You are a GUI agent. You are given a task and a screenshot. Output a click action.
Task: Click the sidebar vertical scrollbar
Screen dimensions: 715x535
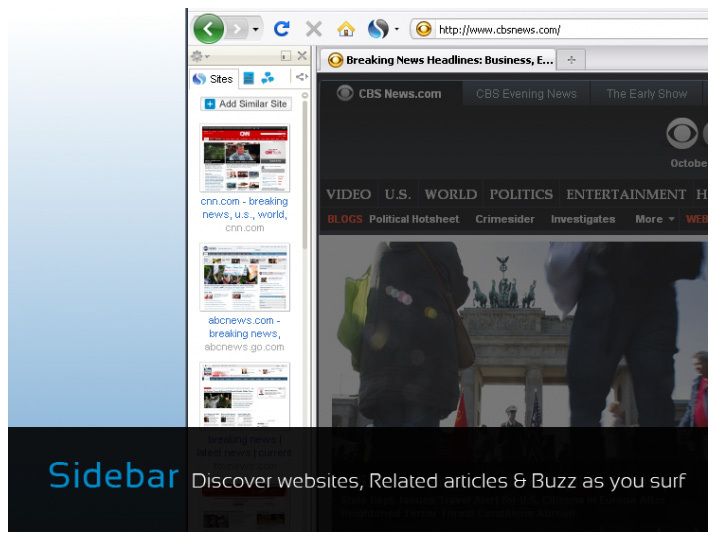click(305, 173)
